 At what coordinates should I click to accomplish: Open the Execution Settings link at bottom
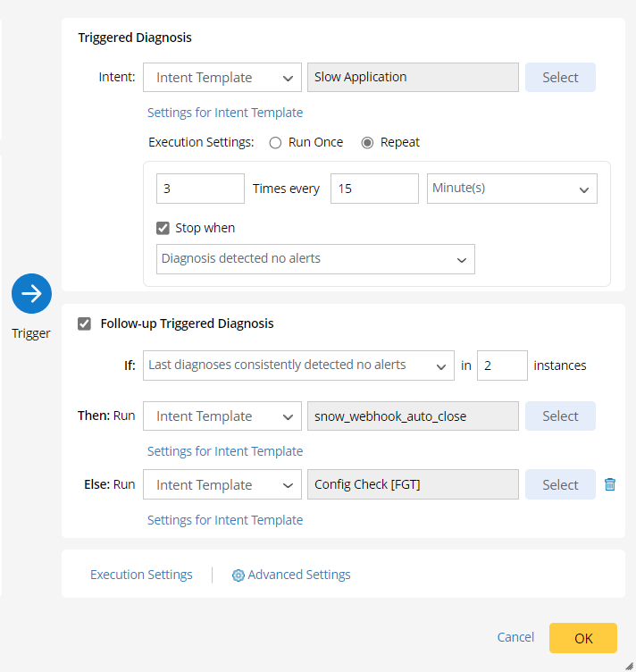pyautogui.click(x=141, y=575)
